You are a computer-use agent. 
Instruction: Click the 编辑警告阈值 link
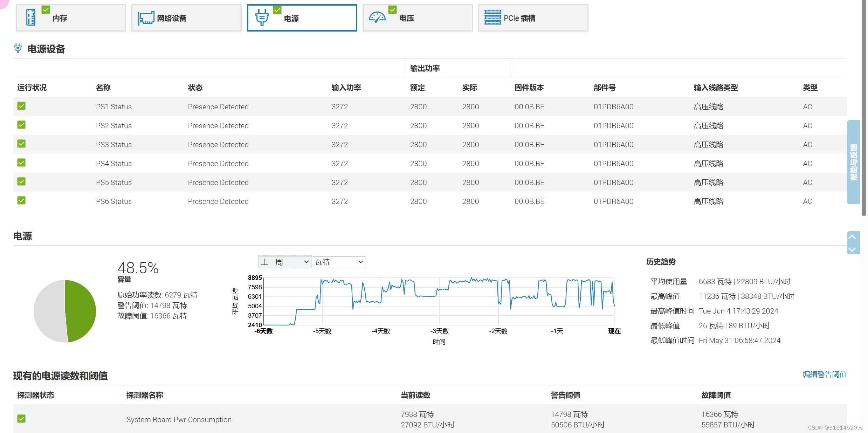[824, 374]
